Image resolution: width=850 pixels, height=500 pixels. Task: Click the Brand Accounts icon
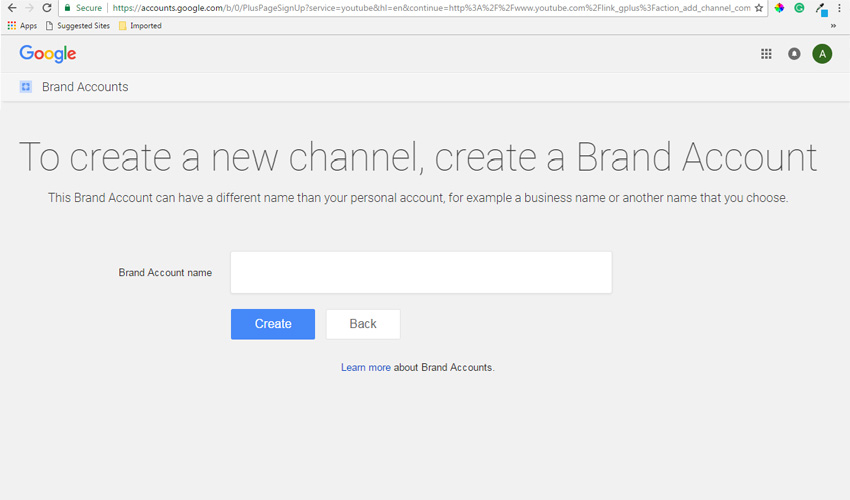tap(25, 87)
